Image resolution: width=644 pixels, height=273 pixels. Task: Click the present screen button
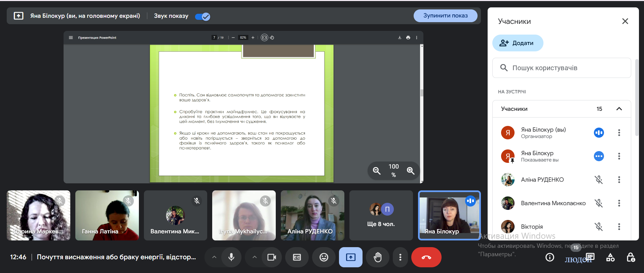tap(351, 257)
